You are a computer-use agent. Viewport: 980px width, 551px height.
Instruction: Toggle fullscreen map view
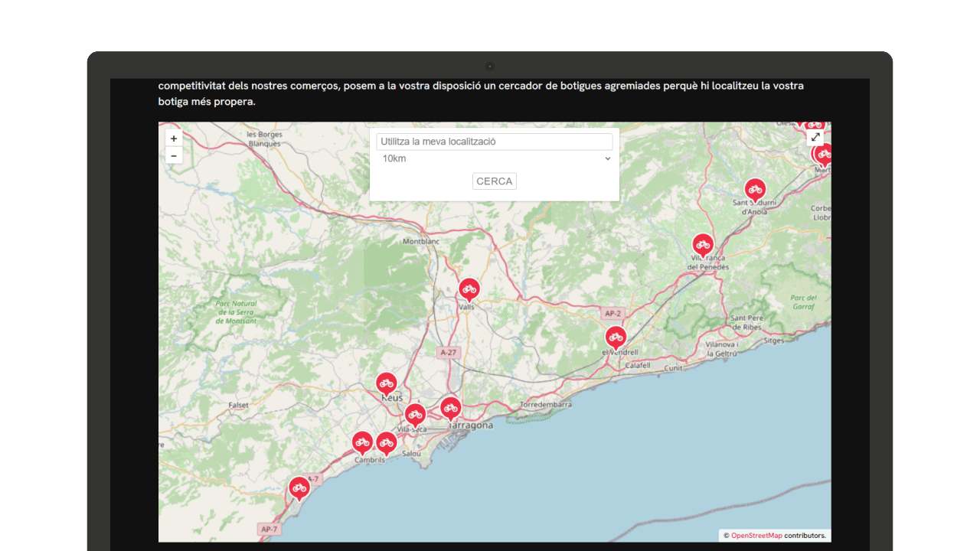(x=815, y=138)
